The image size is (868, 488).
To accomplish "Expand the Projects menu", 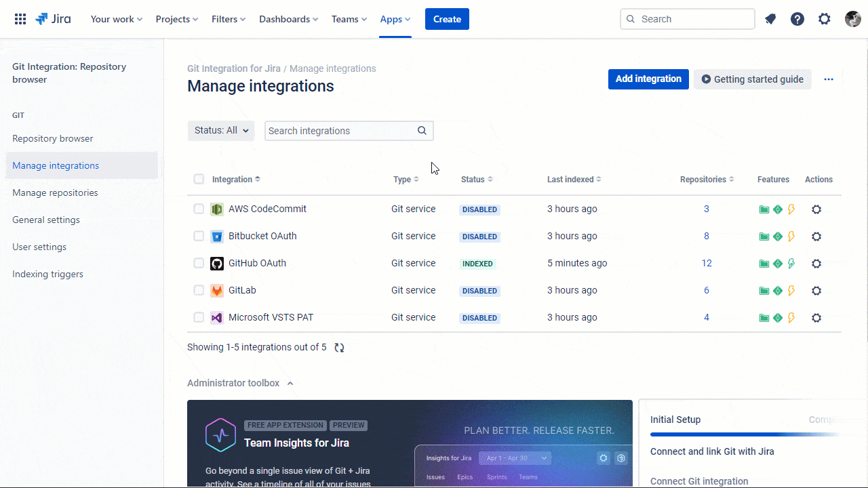I will [176, 19].
